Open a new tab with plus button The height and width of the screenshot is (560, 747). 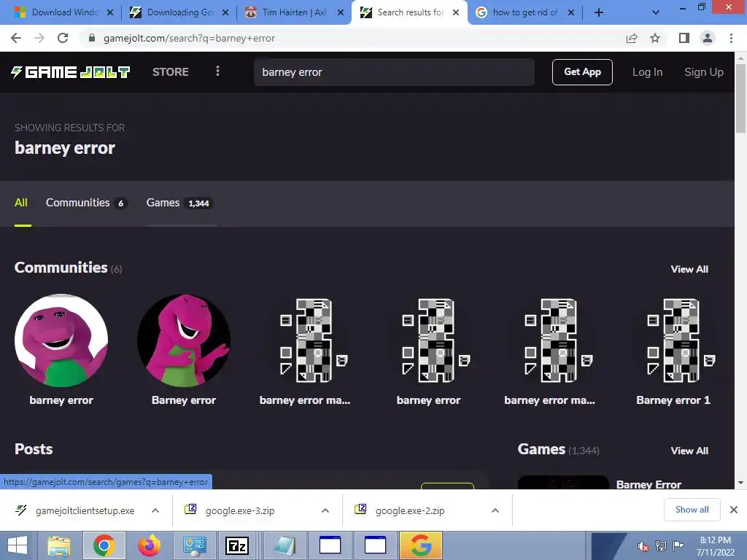(x=599, y=12)
